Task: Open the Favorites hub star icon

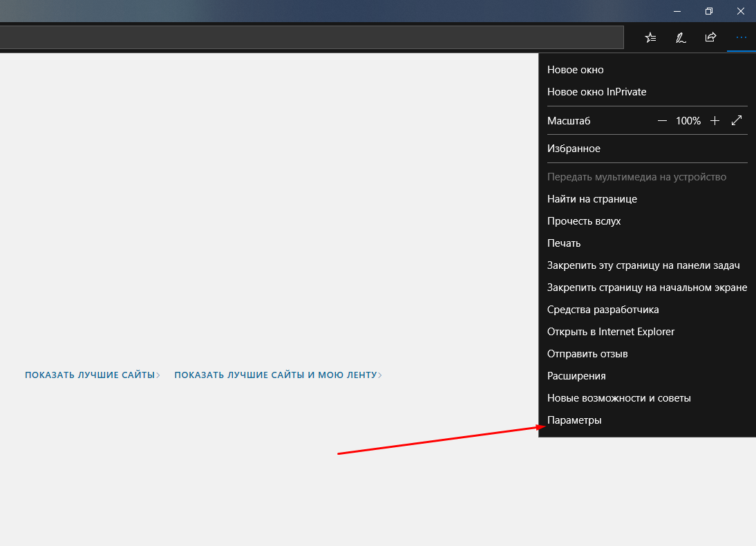Action: (650, 37)
